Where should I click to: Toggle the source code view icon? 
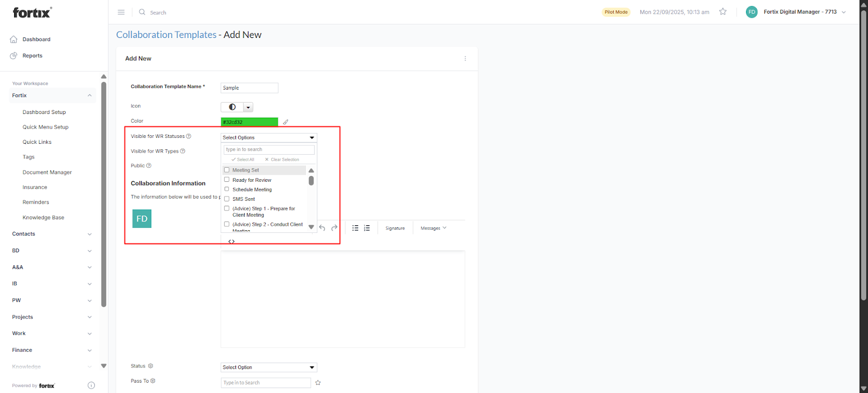point(232,242)
